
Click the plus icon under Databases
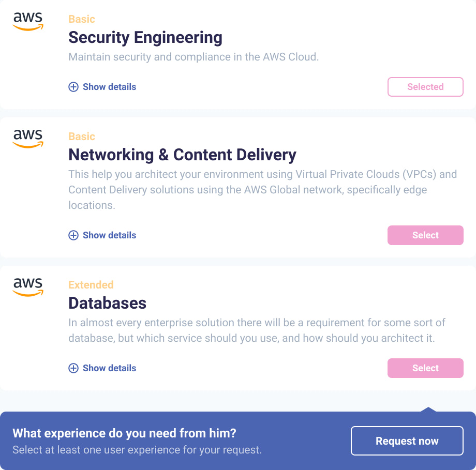pyautogui.click(x=73, y=368)
